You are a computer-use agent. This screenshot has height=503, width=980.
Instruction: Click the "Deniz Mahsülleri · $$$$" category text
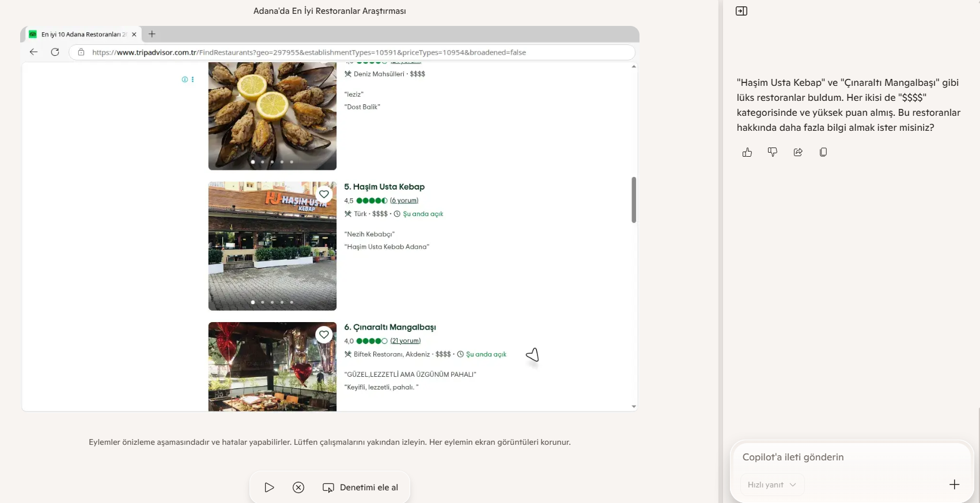click(x=389, y=74)
